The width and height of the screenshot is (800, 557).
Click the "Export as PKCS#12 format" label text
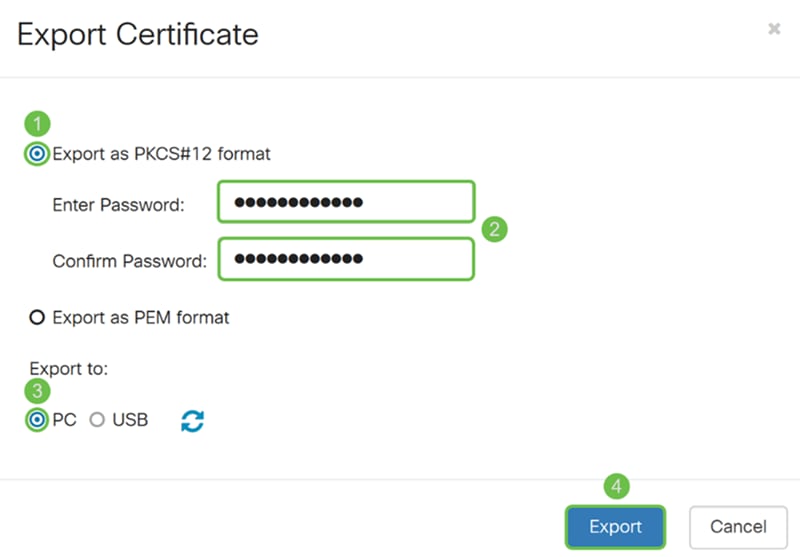[x=161, y=154]
